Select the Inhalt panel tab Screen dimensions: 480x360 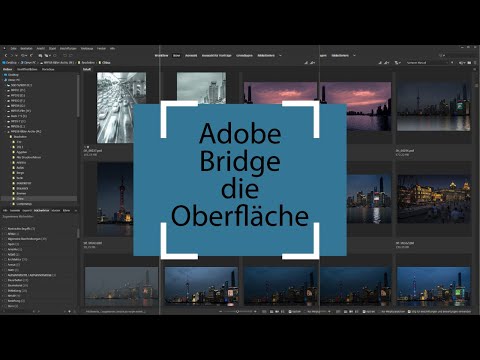[x=87, y=69]
